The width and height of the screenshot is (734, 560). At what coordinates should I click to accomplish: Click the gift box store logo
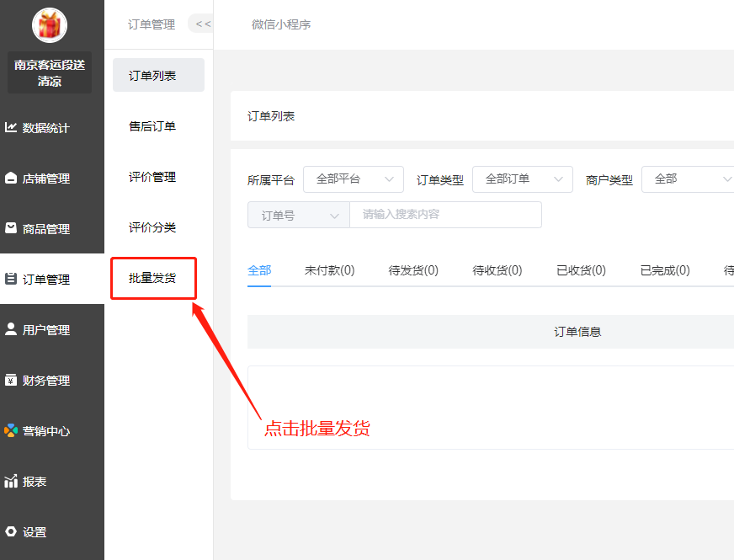click(50, 25)
